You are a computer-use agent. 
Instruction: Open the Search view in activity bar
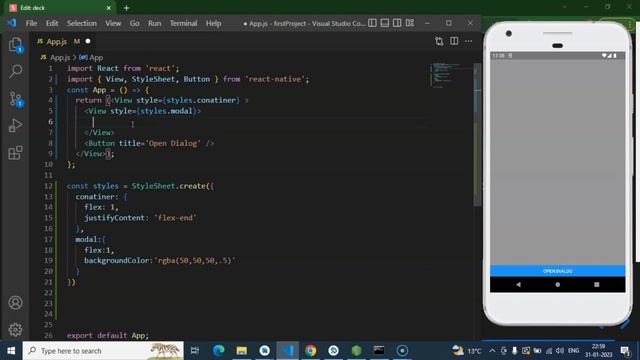coord(16,71)
